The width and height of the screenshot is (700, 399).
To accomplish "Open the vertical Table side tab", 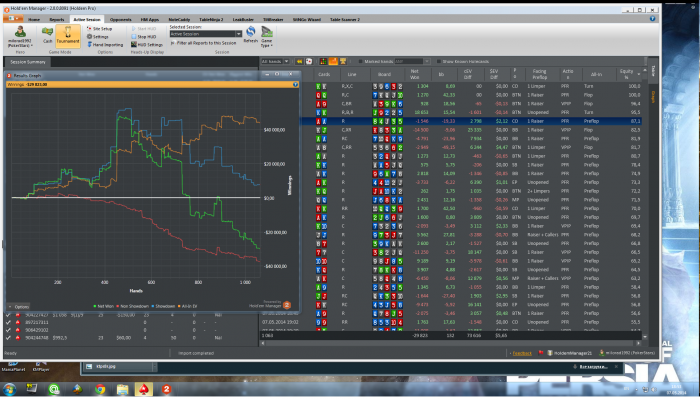I will click(x=653, y=71).
